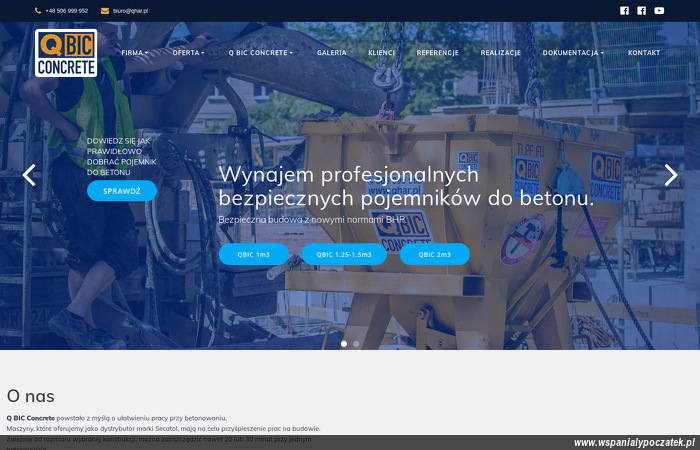Select the first carousel dot
This screenshot has width=700, height=450.
click(x=344, y=344)
